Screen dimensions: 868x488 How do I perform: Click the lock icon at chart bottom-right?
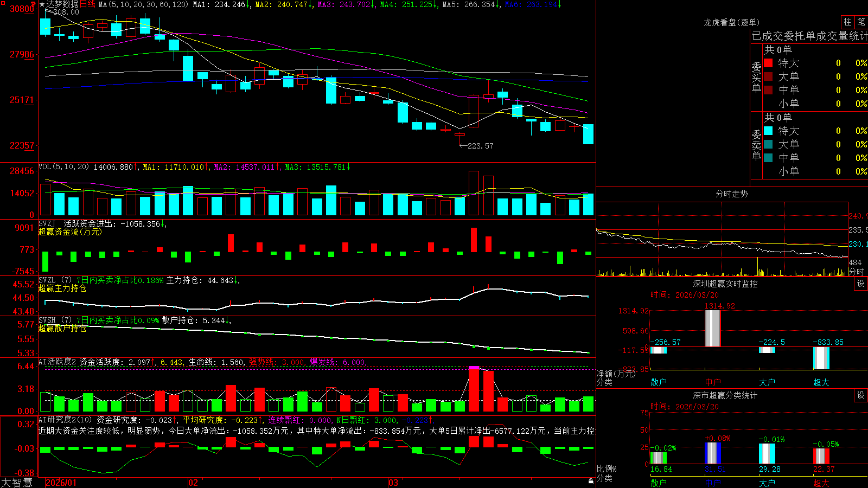(591, 481)
